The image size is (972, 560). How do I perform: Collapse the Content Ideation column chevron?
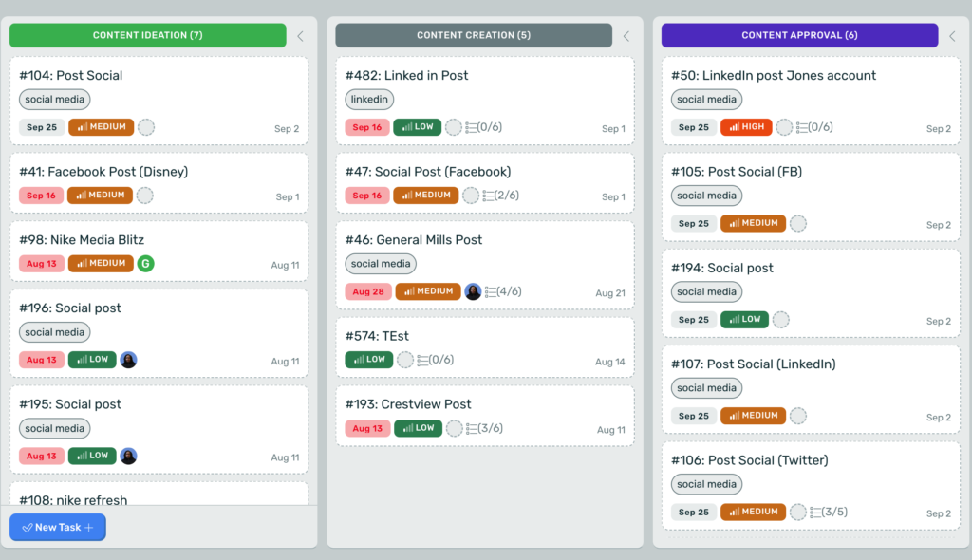tap(301, 36)
